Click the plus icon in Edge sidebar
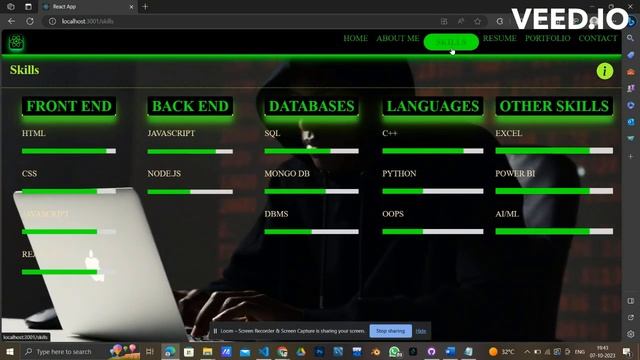640x360 pixels. click(631, 156)
